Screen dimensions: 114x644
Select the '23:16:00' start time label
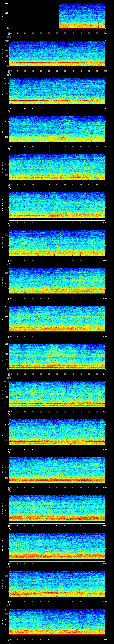(9, 487)
